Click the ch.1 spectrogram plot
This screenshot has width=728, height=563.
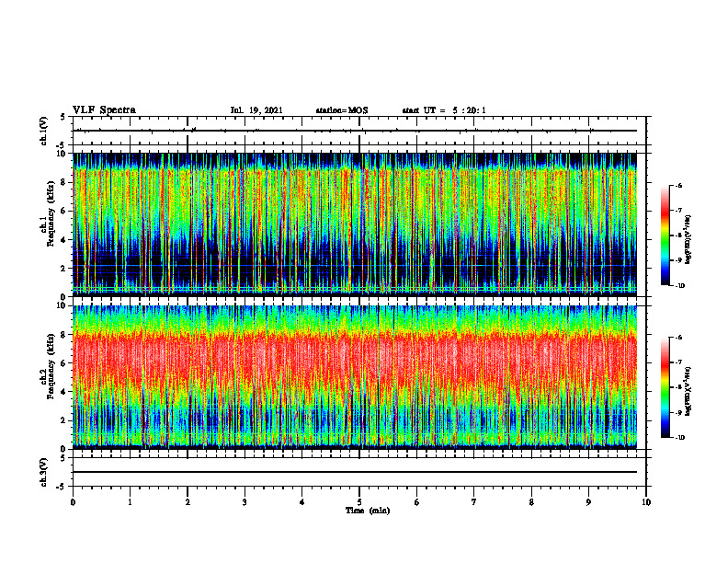355,224
